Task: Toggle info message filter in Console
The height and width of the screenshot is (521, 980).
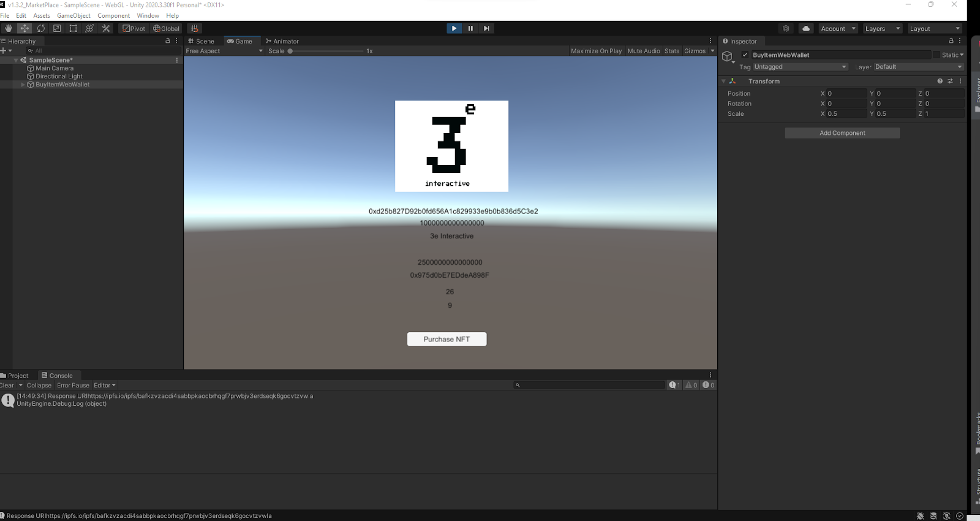Action: (675, 385)
